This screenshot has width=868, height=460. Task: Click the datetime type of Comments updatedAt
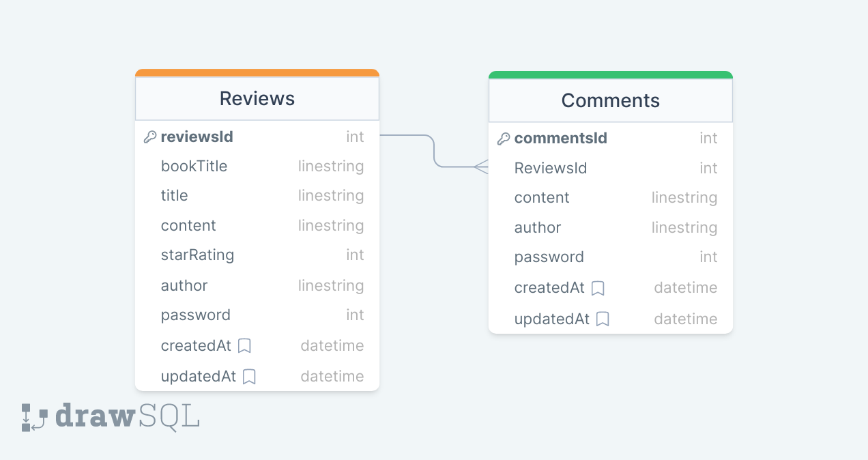pos(686,319)
